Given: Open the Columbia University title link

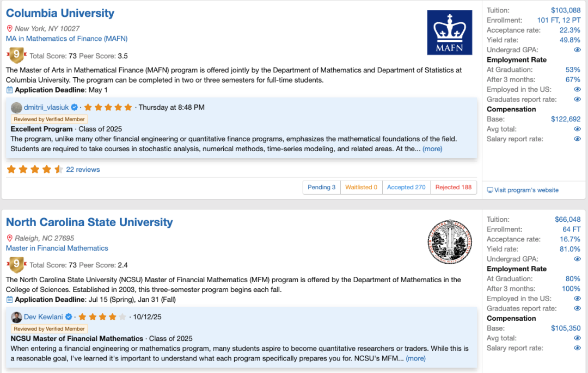Looking at the screenshot, I should (60, 13).
